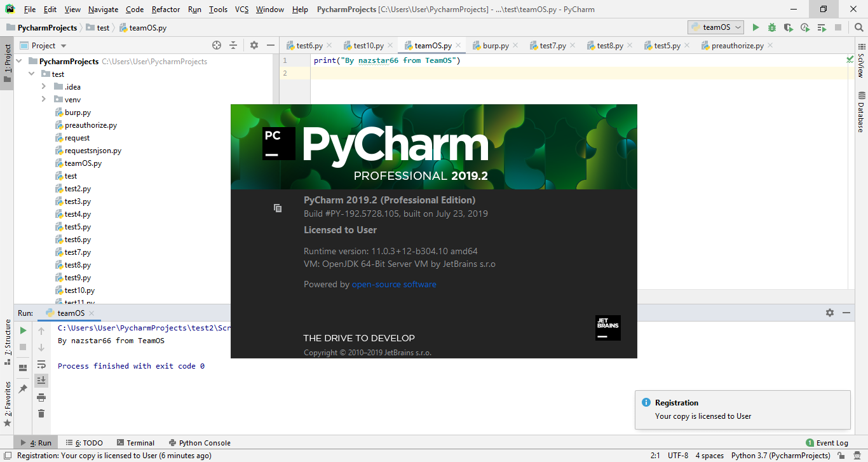The image size is (868, 462).
Task: Click the 2:1 cursor position in status bar
Action: [654, 455]
